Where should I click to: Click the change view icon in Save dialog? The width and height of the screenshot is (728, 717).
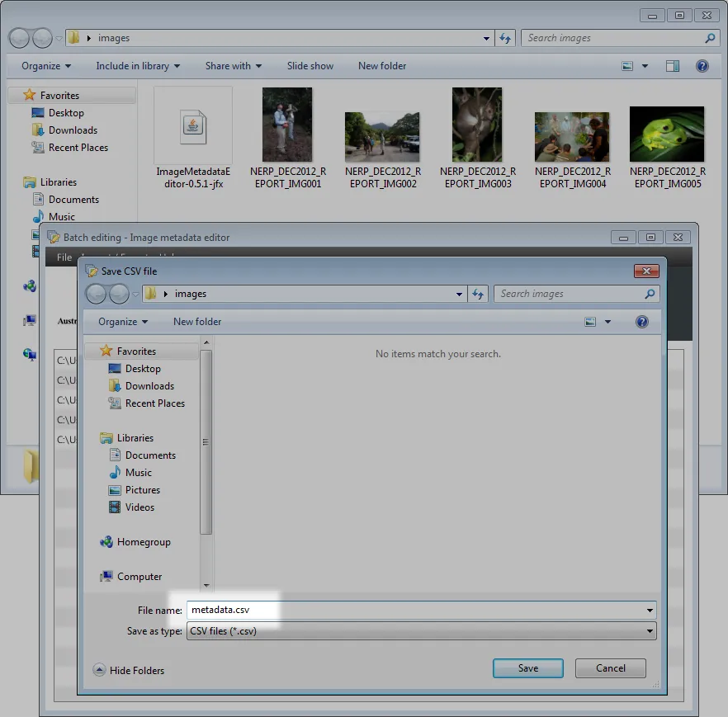(x=590, y=322)
